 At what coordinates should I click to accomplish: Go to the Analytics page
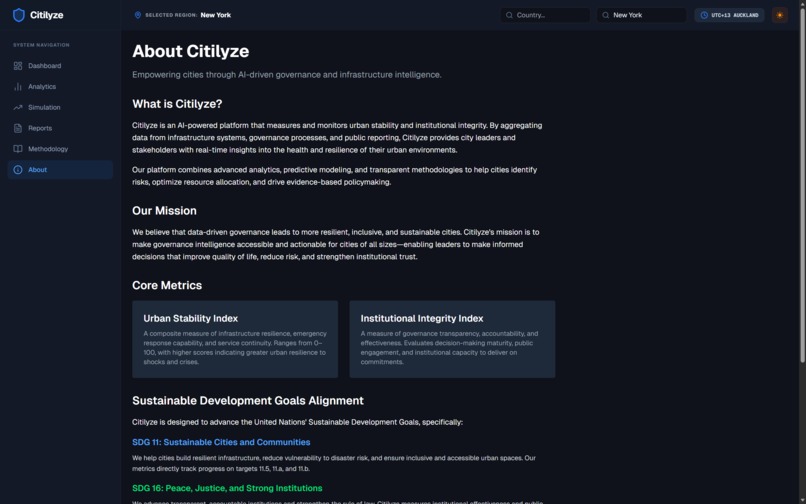pyautogui.click(x=60, y=87)
